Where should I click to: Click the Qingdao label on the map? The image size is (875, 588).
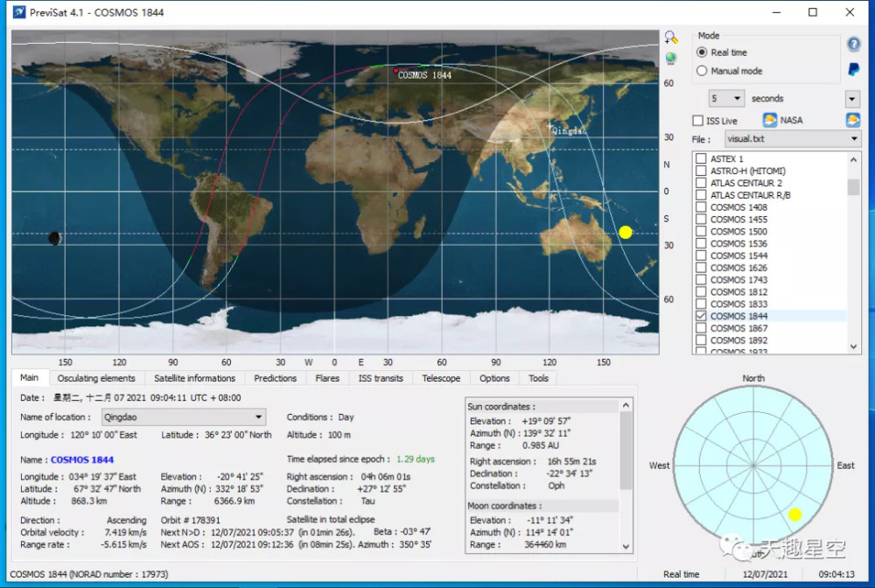pos(569,131)
